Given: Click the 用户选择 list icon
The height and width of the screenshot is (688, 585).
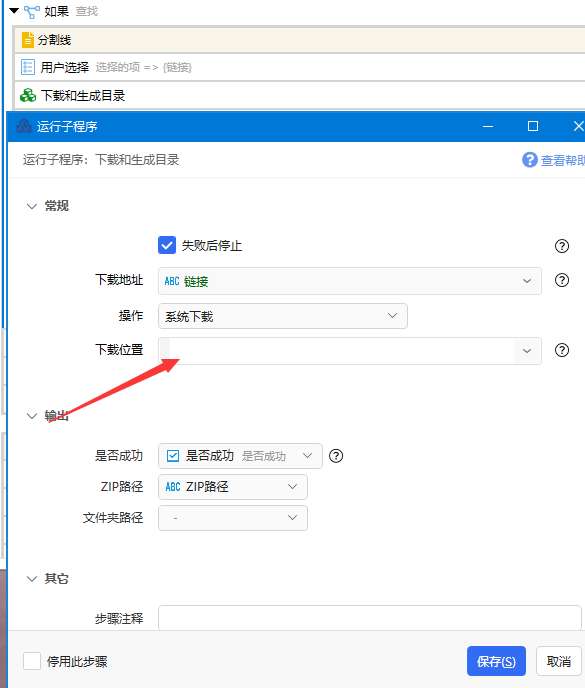Looking at the screenshot, I should (28, 67).
